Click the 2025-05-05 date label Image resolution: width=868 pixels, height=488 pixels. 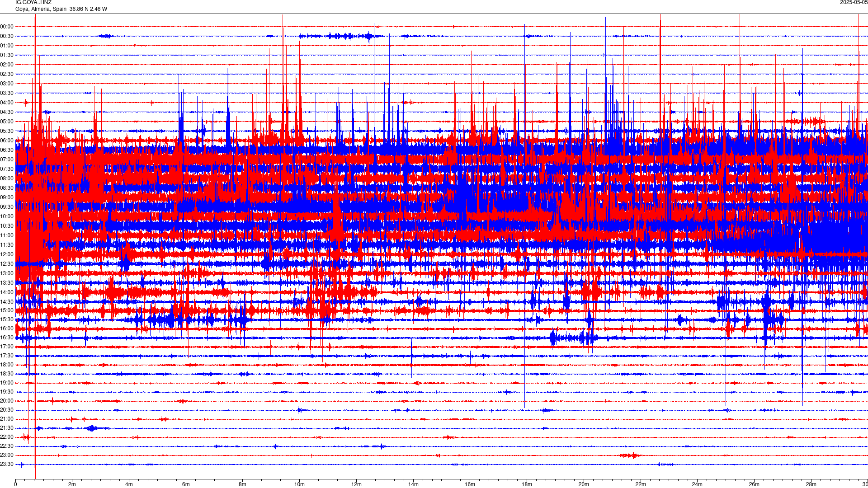point(854,2)
